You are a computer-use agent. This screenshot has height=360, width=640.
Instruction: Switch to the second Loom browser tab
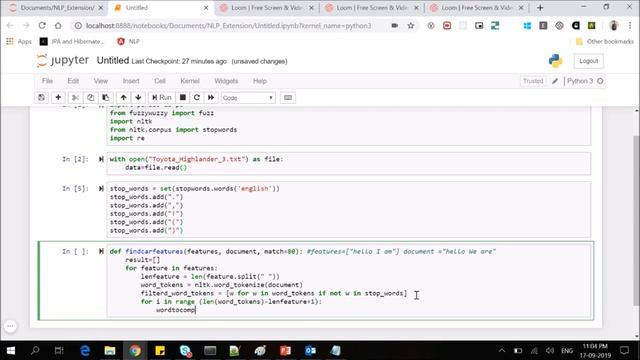(x=371, y=8)
